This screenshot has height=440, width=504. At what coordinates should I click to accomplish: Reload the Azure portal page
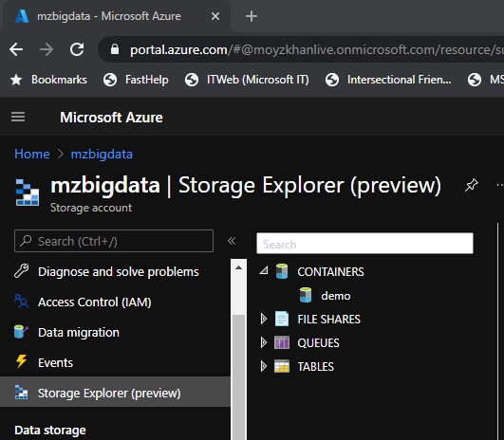click(x=77, y=49)
